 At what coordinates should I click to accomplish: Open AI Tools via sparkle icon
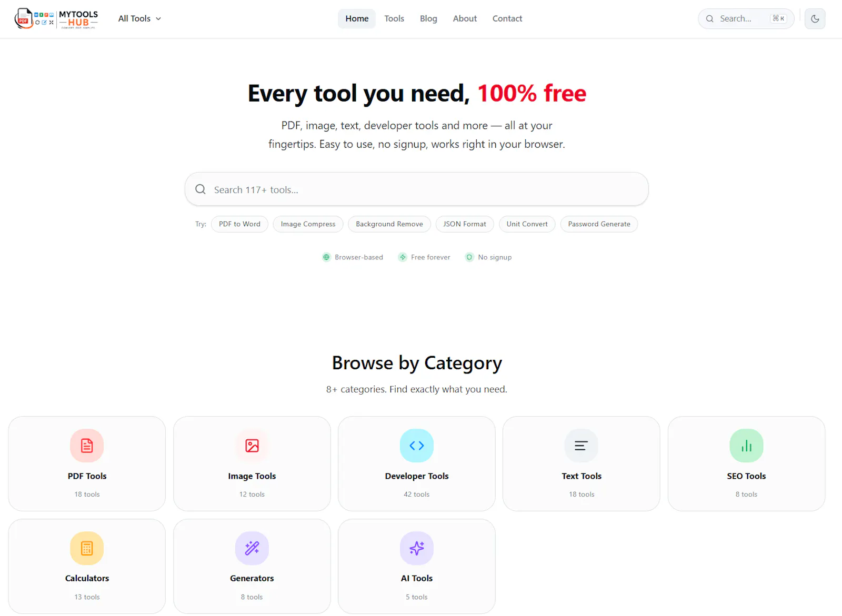point(417,549)
